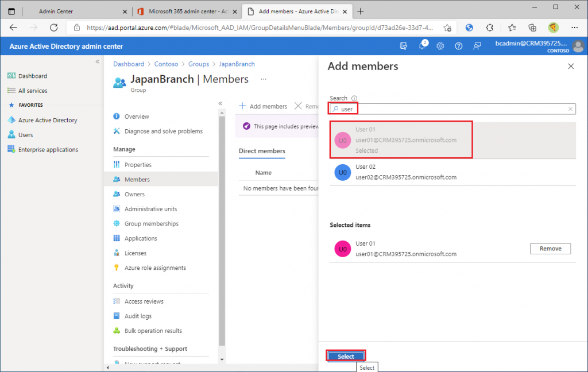Open the notifications bell icon
This screenshot has width=588, height=372.
pyautogui.click(x=422, y=46)
